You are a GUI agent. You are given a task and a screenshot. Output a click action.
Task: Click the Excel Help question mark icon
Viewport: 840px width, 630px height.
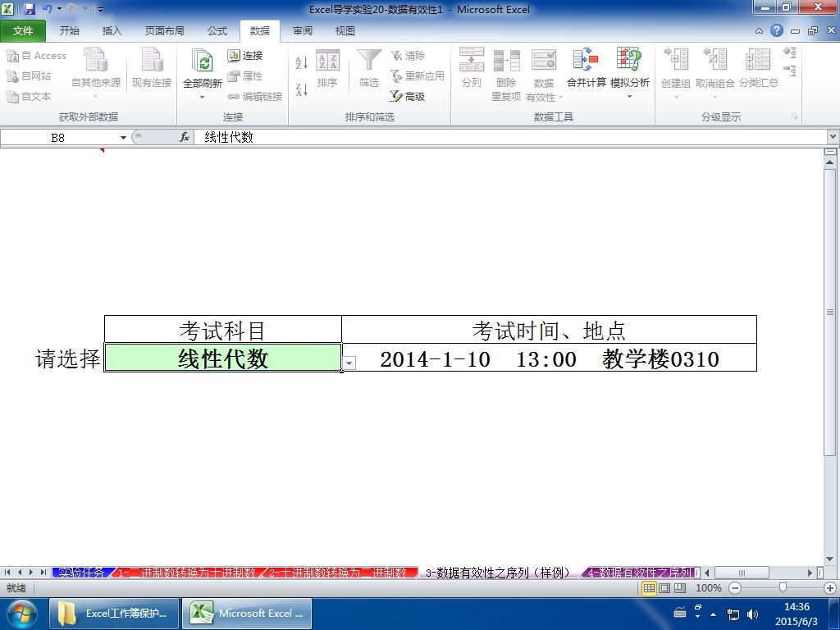pyautogui.click(x=777, y=30)
